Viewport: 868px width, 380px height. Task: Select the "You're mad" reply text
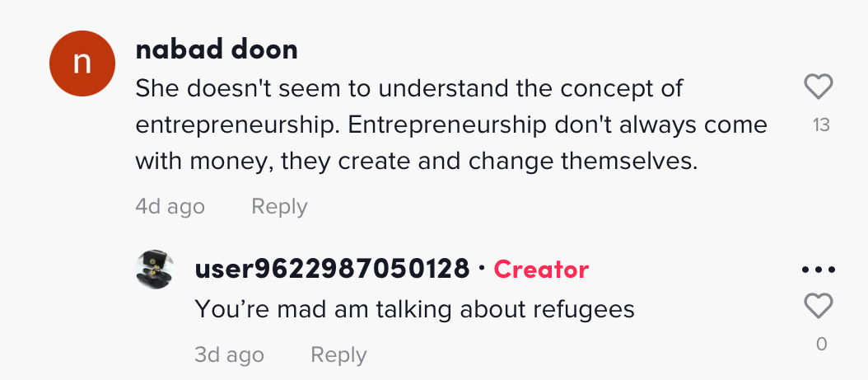[x=414, y=310]
